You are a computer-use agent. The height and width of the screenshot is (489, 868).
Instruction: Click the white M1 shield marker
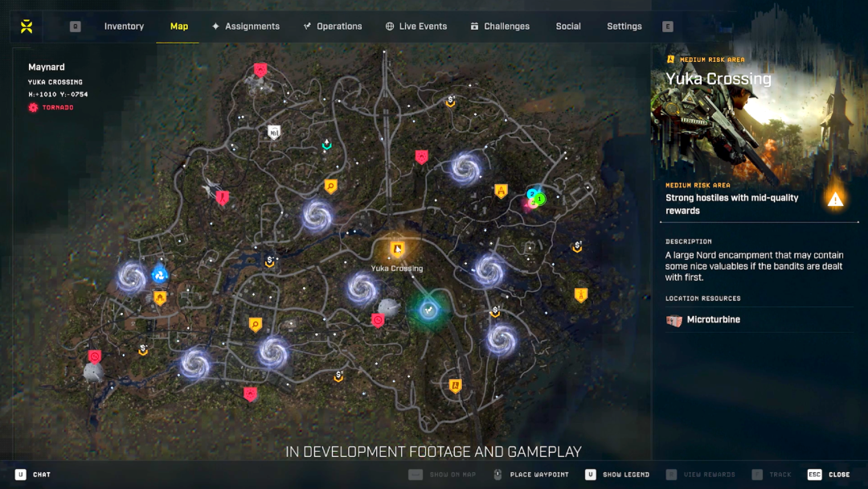[x=274, y=132]
